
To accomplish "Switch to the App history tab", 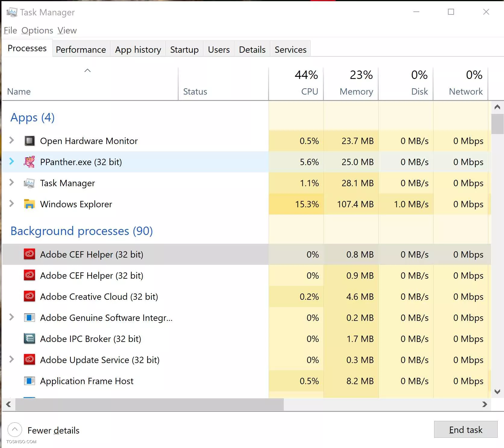I will pos(138,49).
